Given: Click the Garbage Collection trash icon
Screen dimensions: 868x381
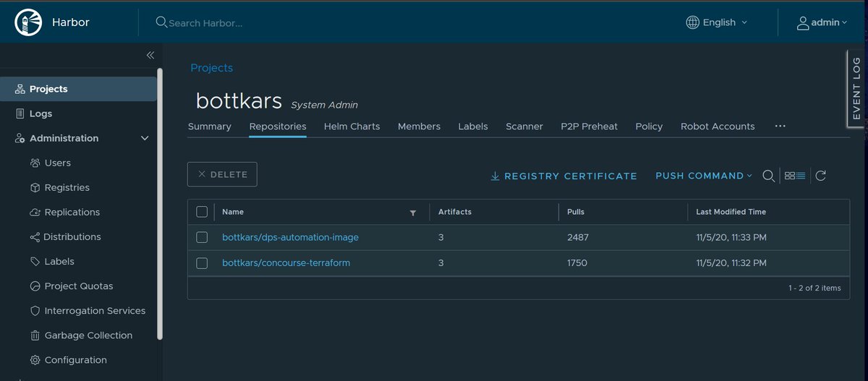Looking at the screenshot, I should pyautogui.click(x=35, y=335).
